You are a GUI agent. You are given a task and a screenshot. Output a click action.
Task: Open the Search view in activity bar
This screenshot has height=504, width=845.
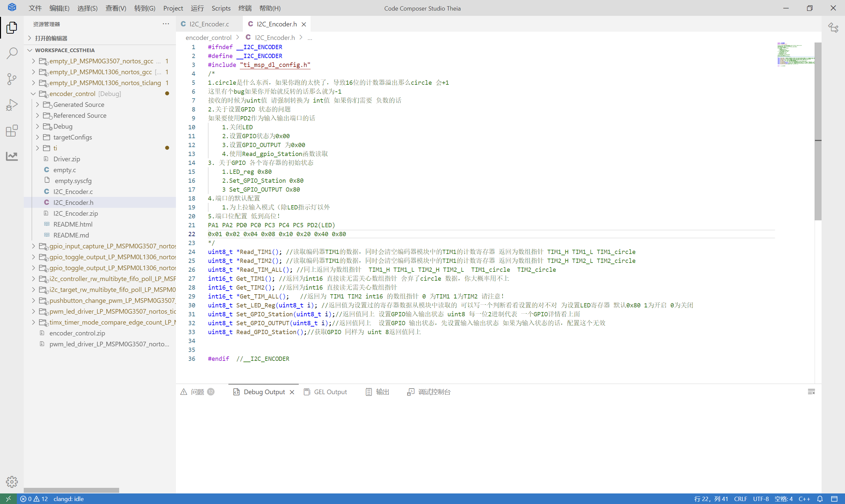click(x=12, y=53)
